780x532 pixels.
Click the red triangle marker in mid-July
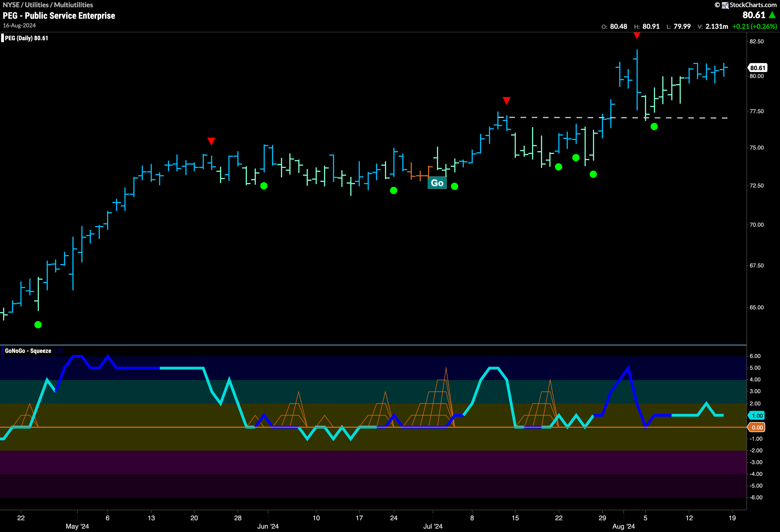(507, 101)
